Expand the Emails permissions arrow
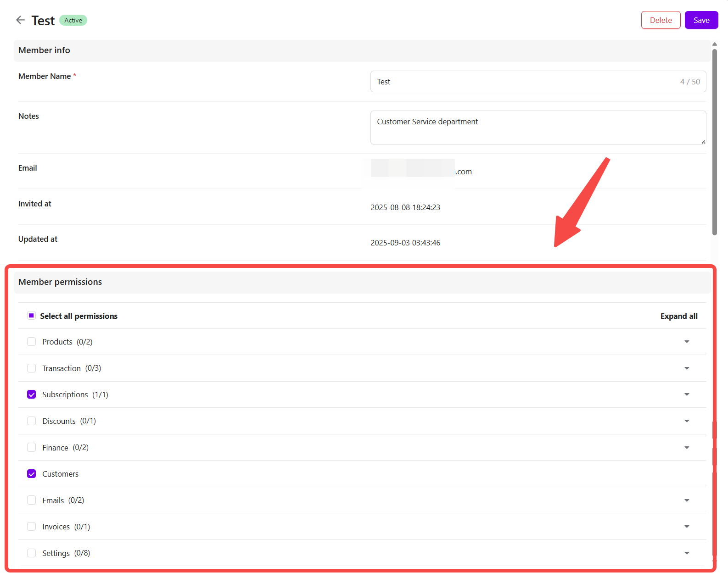 pos(687,500)
